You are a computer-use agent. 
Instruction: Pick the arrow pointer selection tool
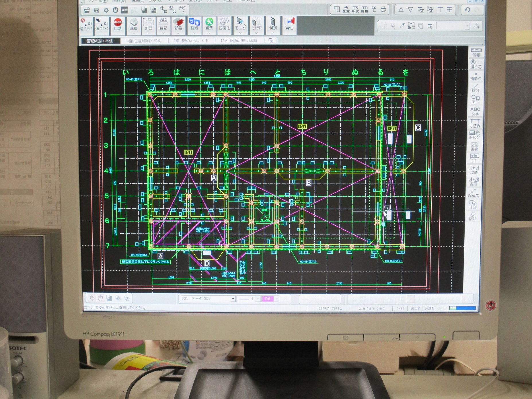pyautogui.click(x=393, y=26)
